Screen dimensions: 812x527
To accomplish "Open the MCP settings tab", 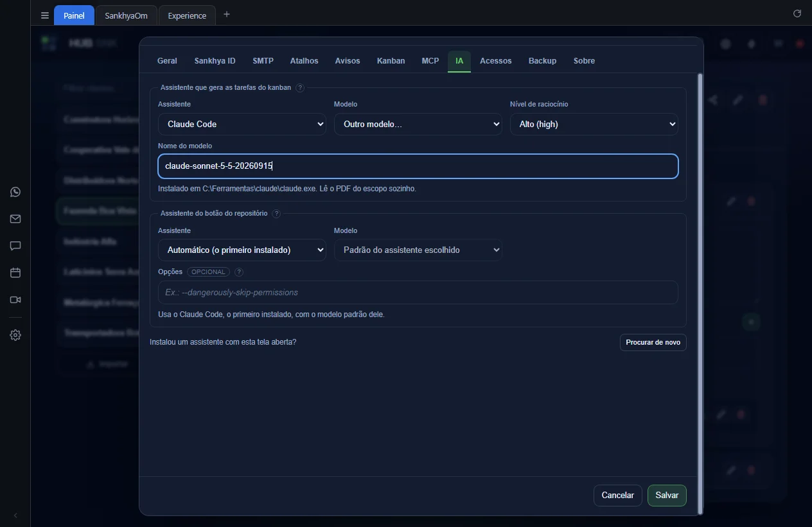I will point(430,61).
